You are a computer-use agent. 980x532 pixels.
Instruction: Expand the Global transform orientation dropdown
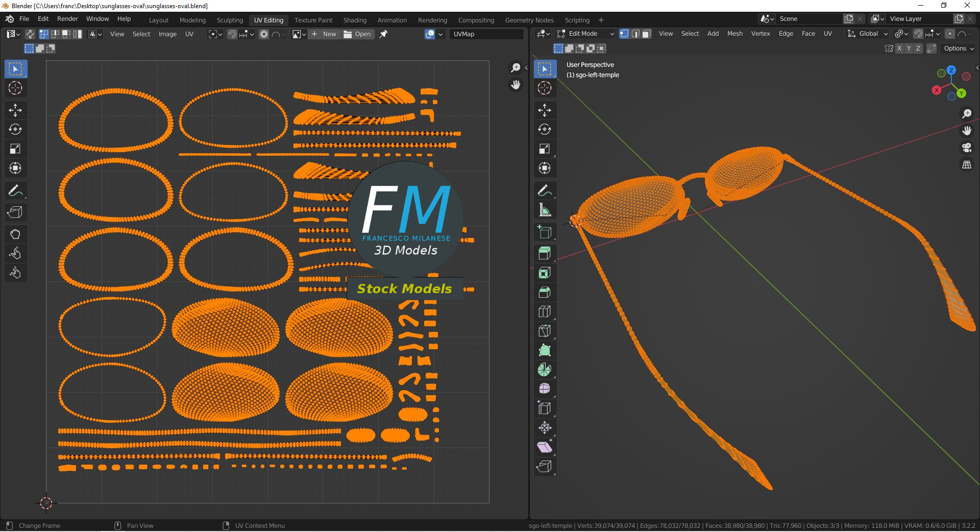868,34
